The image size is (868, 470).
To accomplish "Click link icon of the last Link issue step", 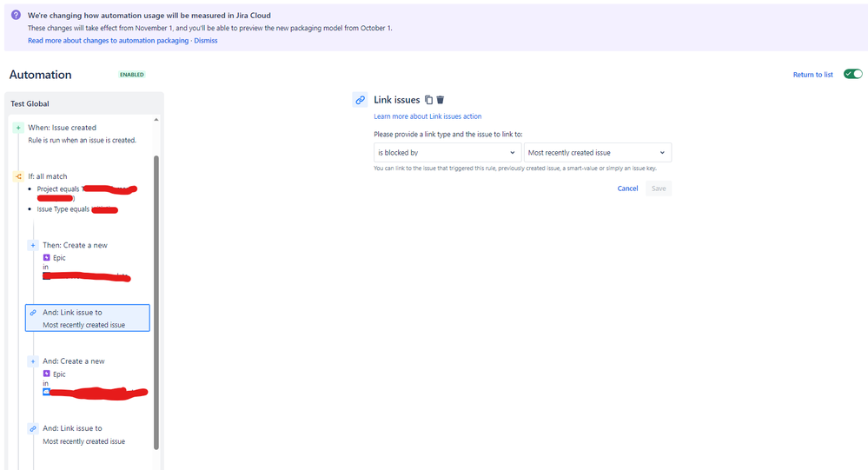I will point(33,428).
